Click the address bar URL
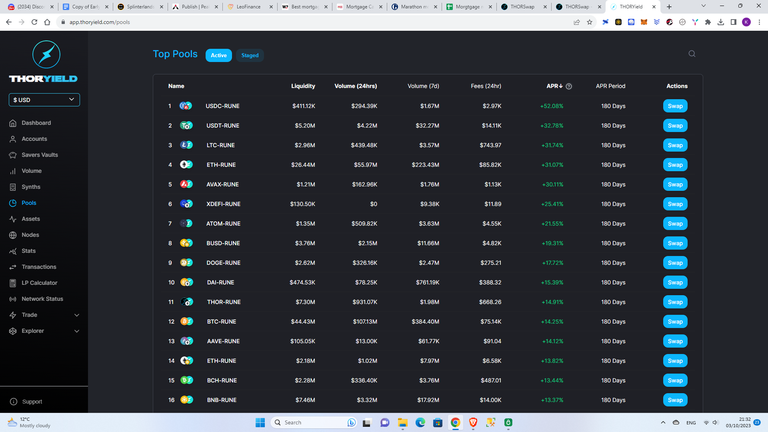The image size is (768, 432). (100, 22)
